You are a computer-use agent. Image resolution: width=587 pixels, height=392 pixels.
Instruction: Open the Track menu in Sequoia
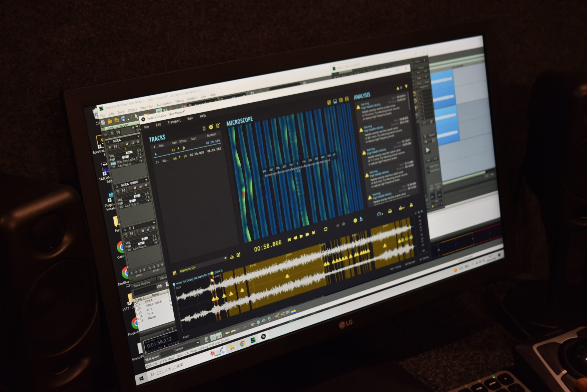[121, 112]
